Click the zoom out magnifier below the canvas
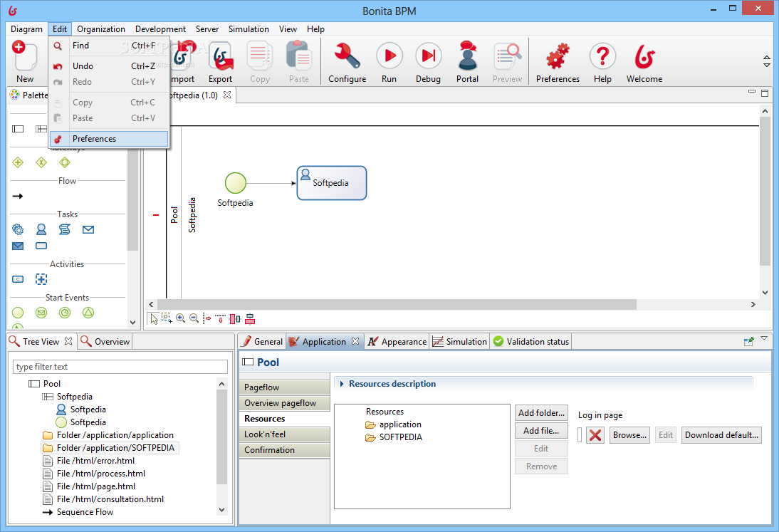Screen dimensions: 779x532 194,318
